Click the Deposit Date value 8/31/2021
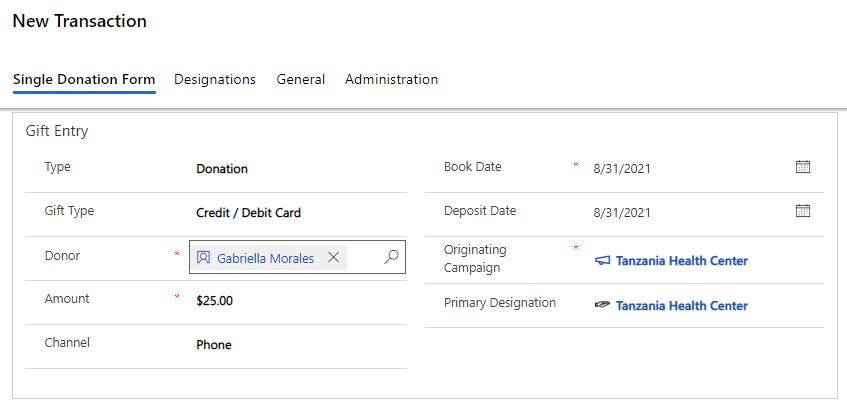 (x=622, y=212)
